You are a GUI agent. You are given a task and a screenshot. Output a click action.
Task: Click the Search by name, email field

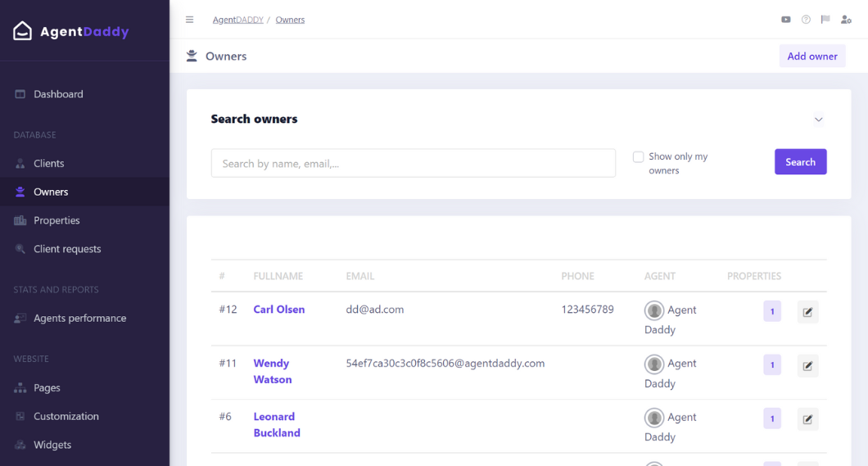(x=413, y=163)
